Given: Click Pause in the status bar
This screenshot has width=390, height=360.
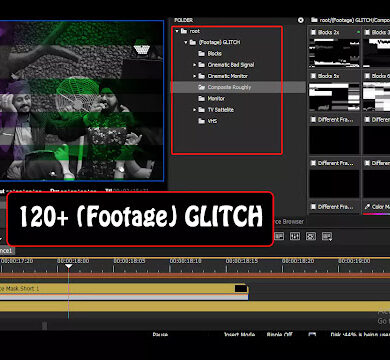Looking at the screenshot, I should point(160,334).
